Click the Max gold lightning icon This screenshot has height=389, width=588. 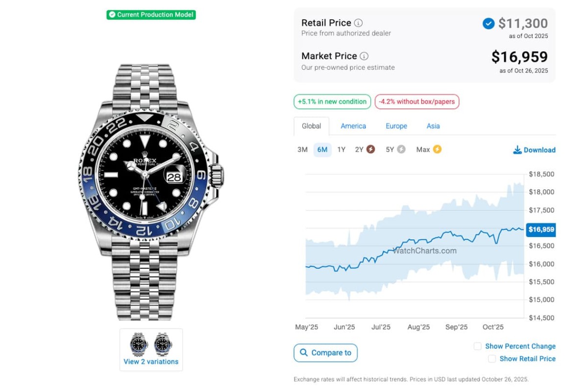coord(437,150)
